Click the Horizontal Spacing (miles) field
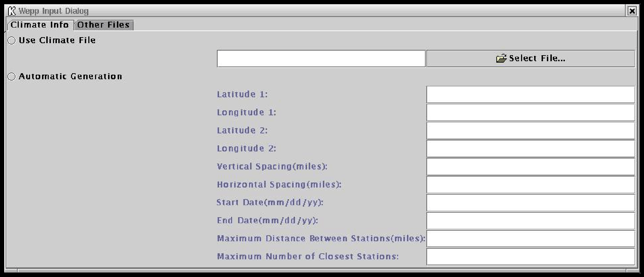Viewport: 644px width, 277px height. 530,185
